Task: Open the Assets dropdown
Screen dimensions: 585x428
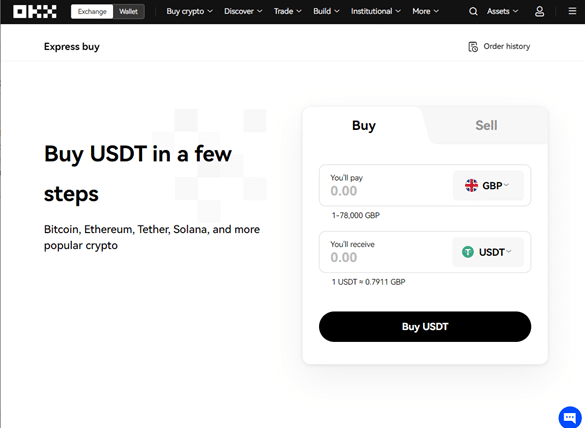Action: [502, 12]
